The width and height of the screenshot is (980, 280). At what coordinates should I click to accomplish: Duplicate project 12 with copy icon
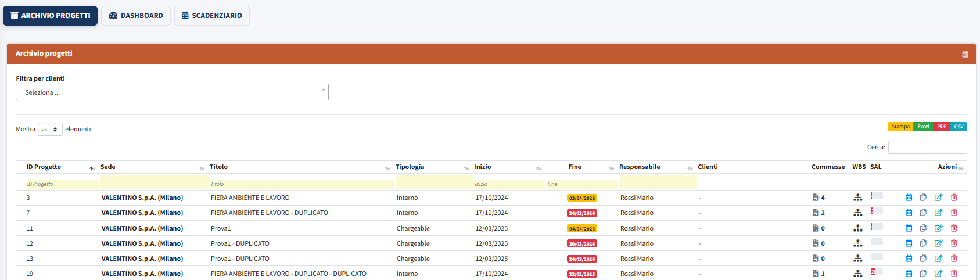coord(923,243)
